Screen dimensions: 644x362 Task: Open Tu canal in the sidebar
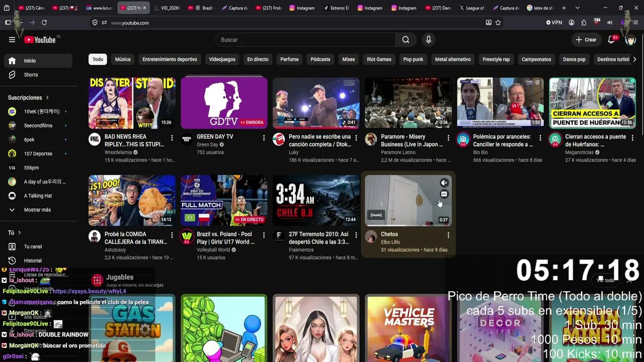click(x=38, y=247)
